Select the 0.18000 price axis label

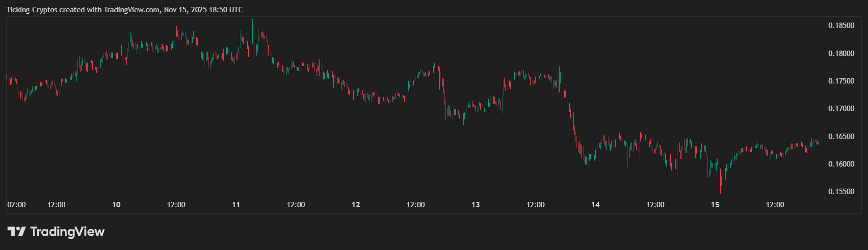coord(841,54)
